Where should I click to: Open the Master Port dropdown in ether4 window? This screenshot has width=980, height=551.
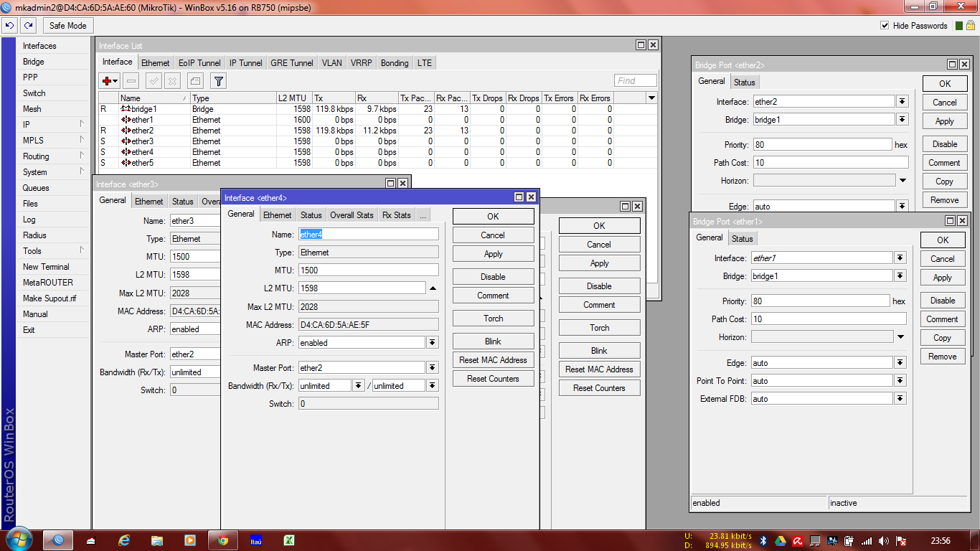coord(432,368)
